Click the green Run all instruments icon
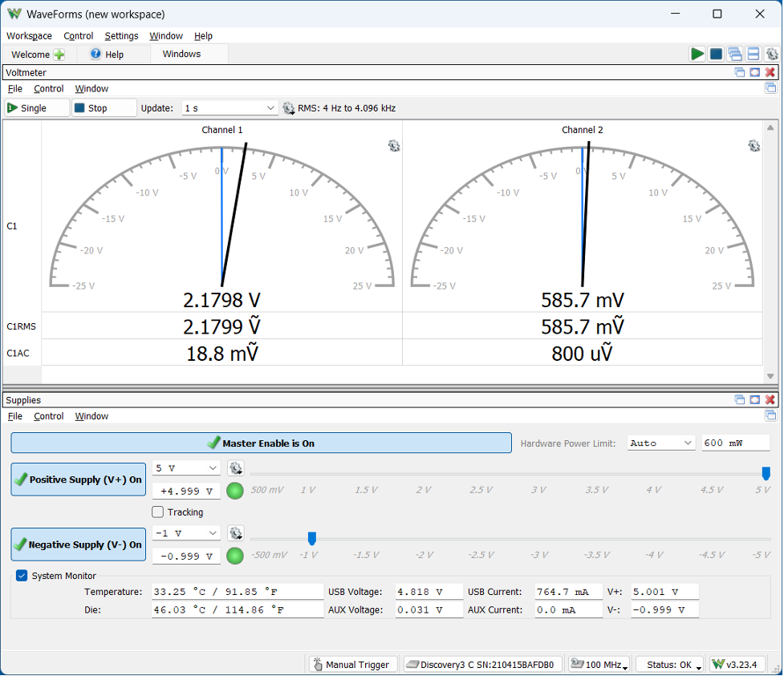784x676 pixels. pos(697,54)
